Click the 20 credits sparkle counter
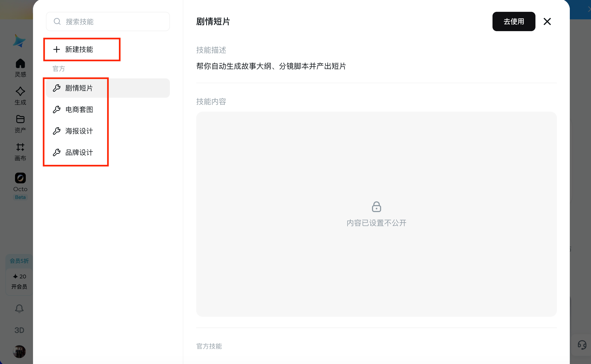 [x=19, y=276]
